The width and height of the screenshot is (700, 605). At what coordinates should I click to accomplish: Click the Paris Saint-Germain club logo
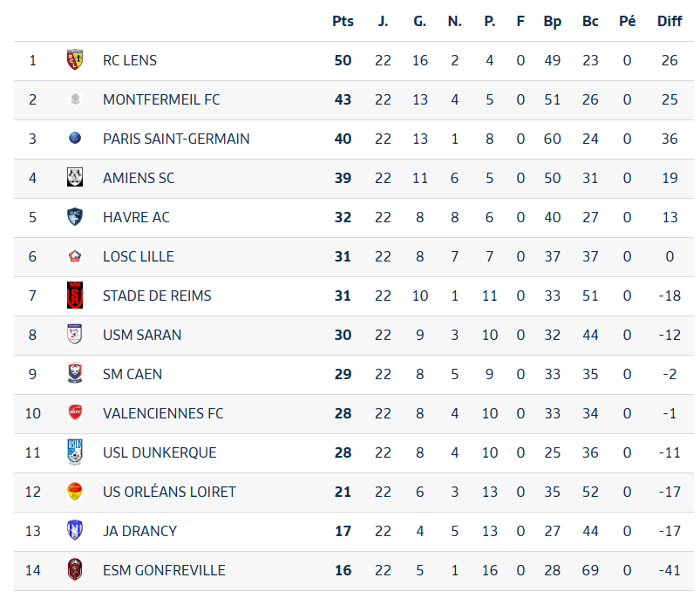[x=75, y=138]
